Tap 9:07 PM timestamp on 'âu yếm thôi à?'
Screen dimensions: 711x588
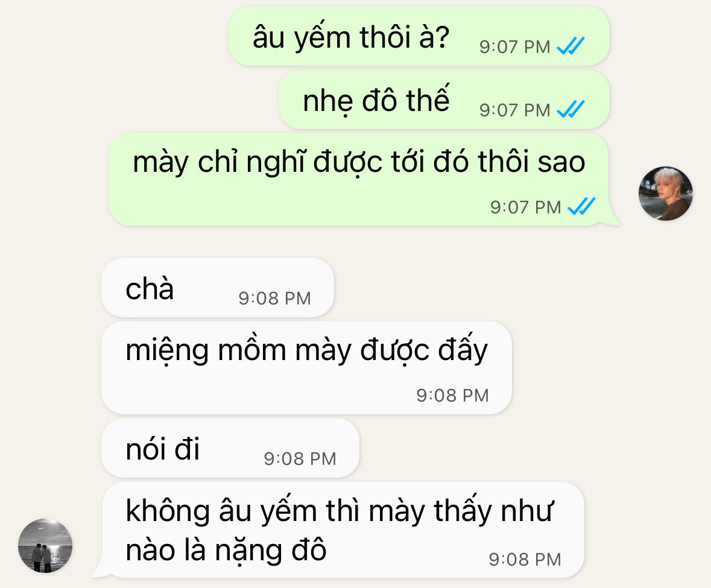pos(515,47)
